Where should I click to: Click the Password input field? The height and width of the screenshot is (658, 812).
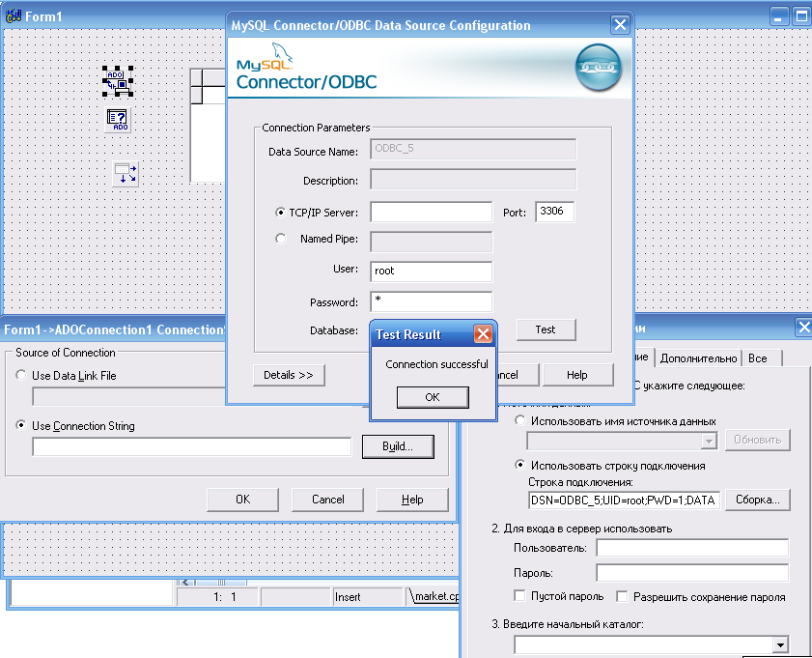pyautogui.click(x=431, y=301)
